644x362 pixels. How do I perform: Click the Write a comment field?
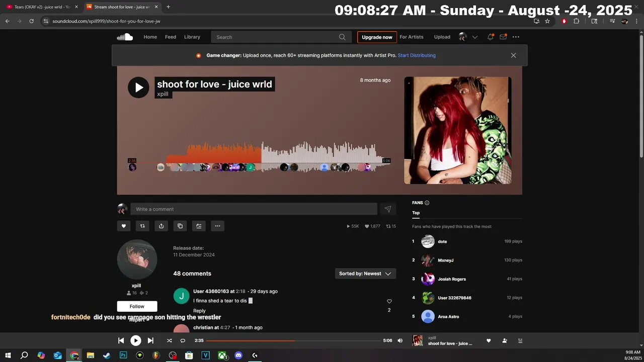[254, 209]
